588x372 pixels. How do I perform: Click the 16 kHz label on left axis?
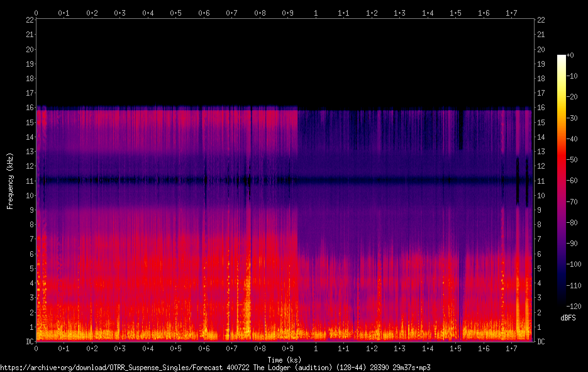click(x=30, y=108)
